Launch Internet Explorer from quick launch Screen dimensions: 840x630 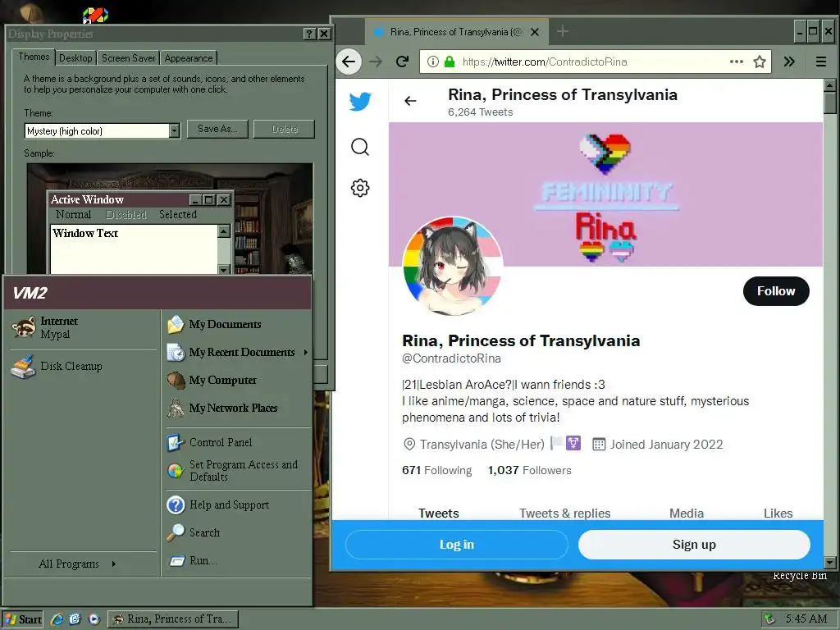point(57,619)
